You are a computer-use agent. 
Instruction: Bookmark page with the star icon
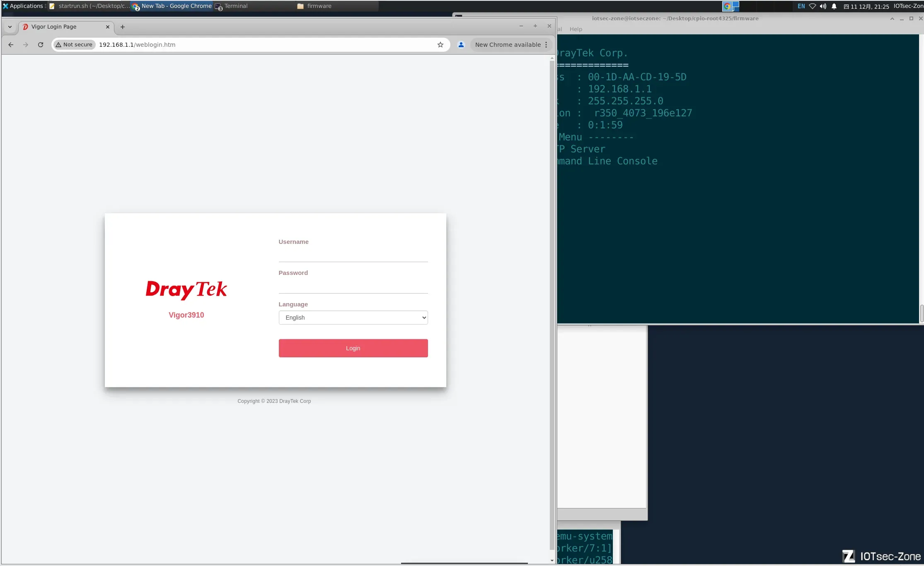point(440,45)
